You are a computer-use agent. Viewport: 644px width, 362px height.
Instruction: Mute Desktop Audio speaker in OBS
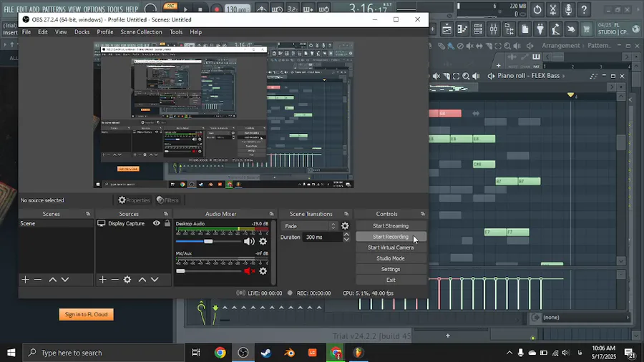(x=249, y=241)
